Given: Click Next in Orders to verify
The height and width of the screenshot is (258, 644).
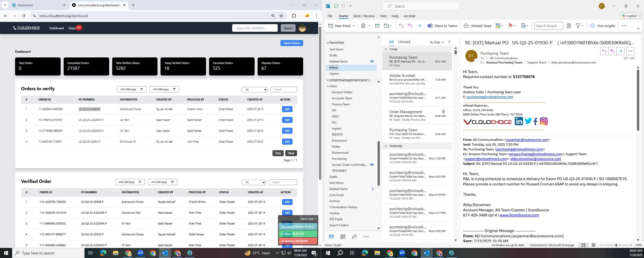Looking at the screenshot, I should 291,153.
